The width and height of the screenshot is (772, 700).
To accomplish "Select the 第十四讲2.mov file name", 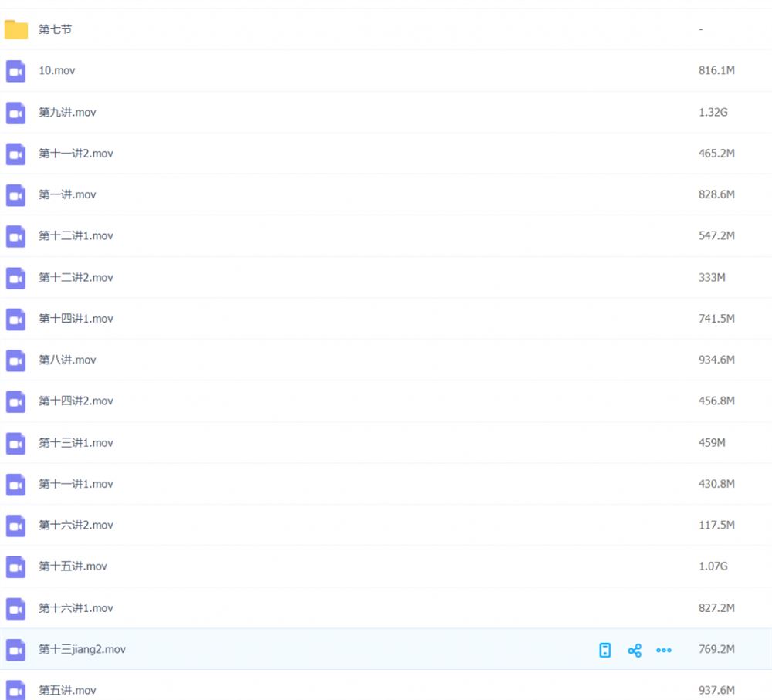I will (x=76, y=401).
